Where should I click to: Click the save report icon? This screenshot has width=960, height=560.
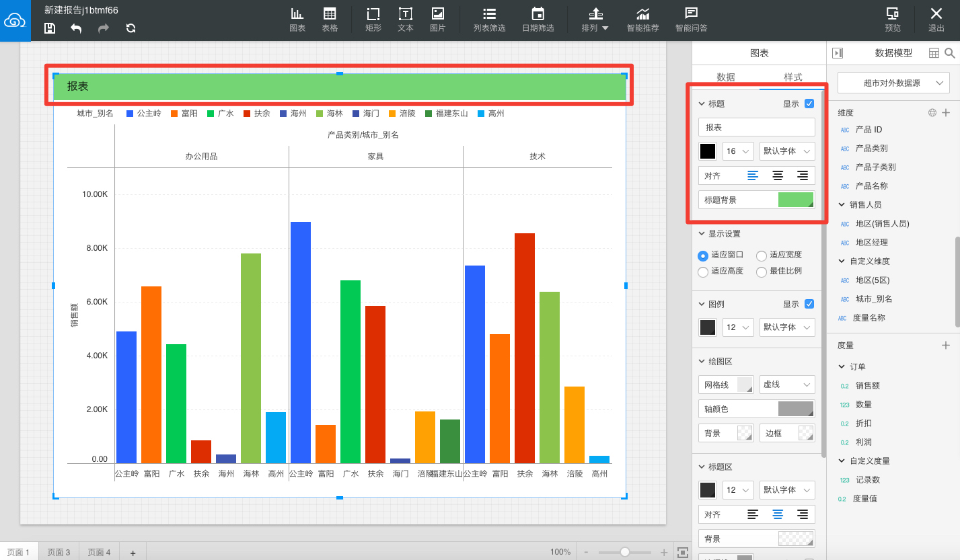[50, 28]
